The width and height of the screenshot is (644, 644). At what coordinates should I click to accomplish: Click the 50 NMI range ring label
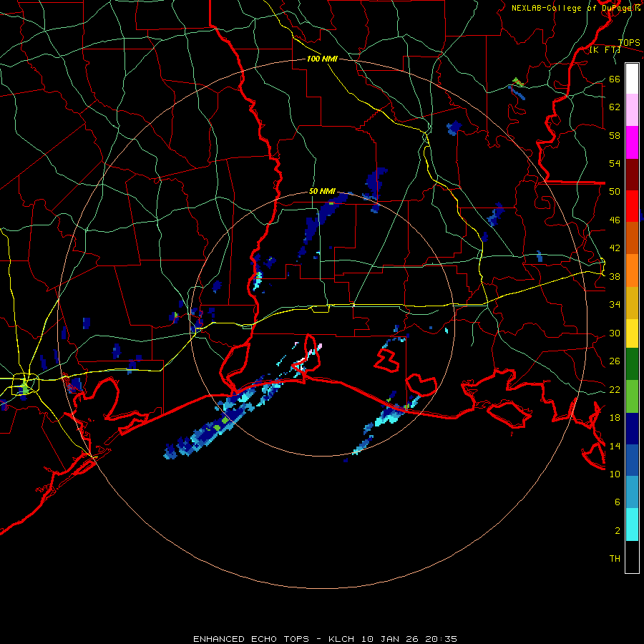pyautogui.click(x=322, y=191)
